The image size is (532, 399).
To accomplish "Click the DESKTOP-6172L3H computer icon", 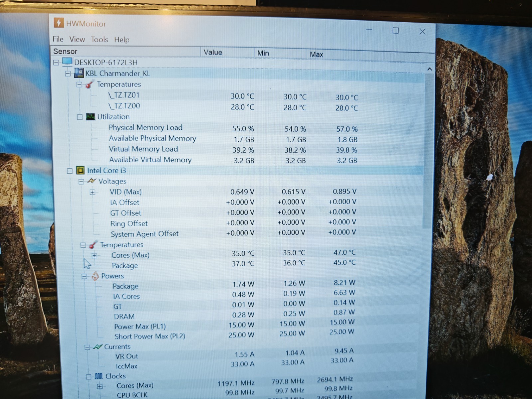I will coord(67,62).
